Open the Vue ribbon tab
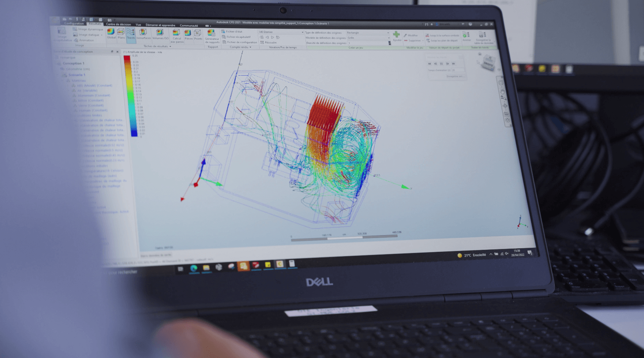 (x=138, y=25)
